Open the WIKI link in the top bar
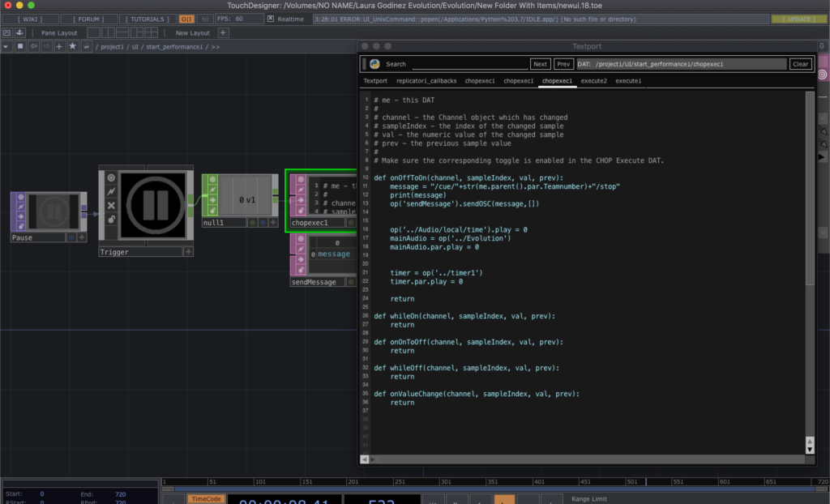 click(x=30, y=19)
